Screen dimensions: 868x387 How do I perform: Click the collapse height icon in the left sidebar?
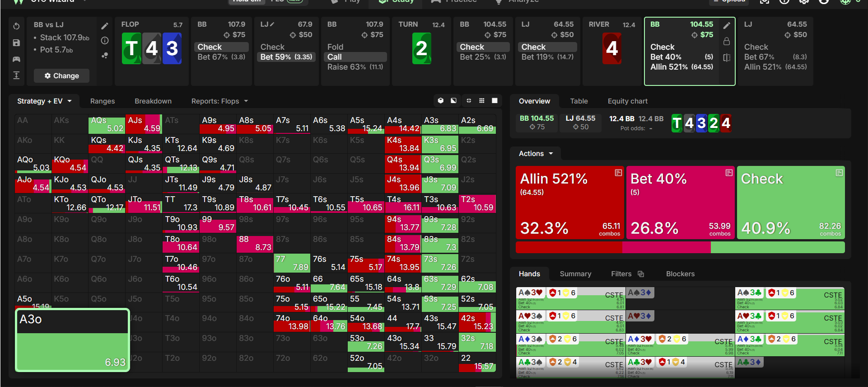click(16, 75)
